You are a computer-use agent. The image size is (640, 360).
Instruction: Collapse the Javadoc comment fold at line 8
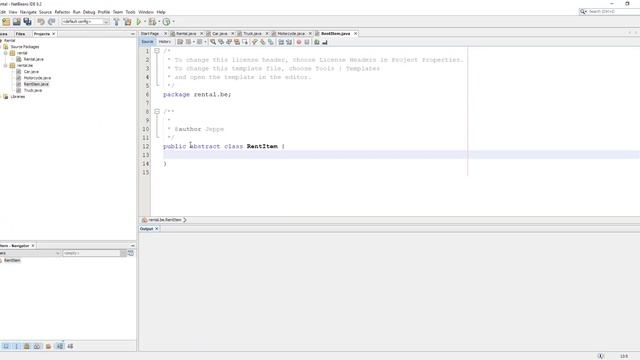[157, 111]
